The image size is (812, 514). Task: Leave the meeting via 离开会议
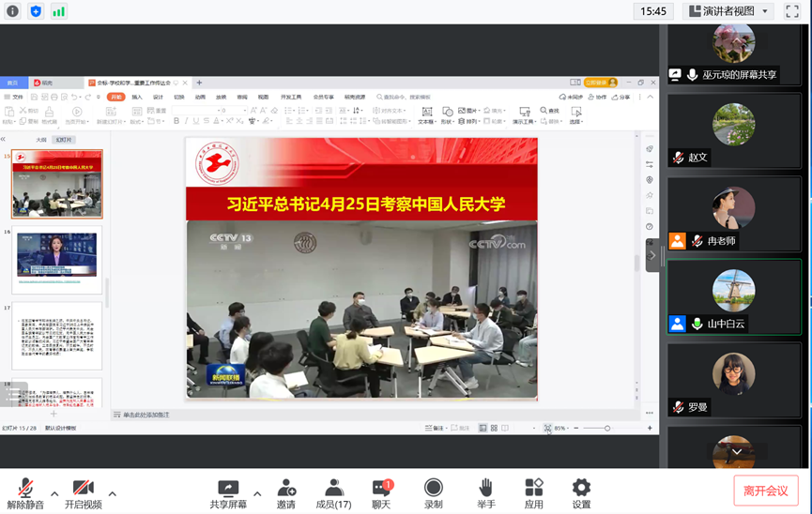pyautogui.click(x=765, y=491)
